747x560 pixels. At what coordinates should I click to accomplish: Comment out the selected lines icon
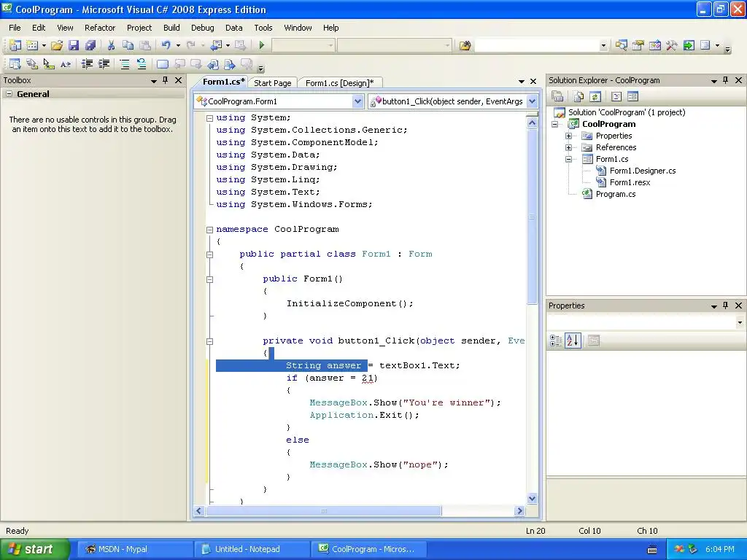pyautogui.click(x=124, y=64)
